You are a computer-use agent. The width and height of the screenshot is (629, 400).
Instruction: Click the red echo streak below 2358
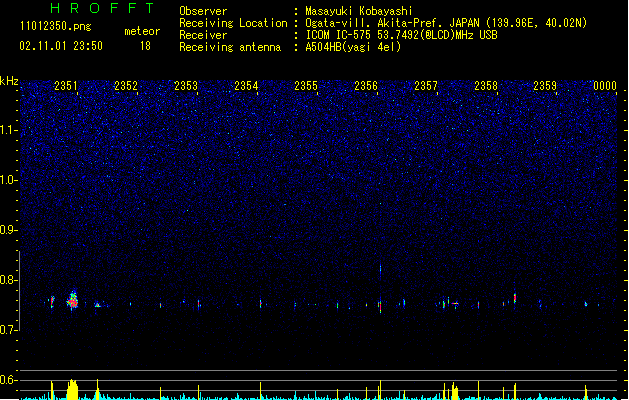[x=515, y=298]
